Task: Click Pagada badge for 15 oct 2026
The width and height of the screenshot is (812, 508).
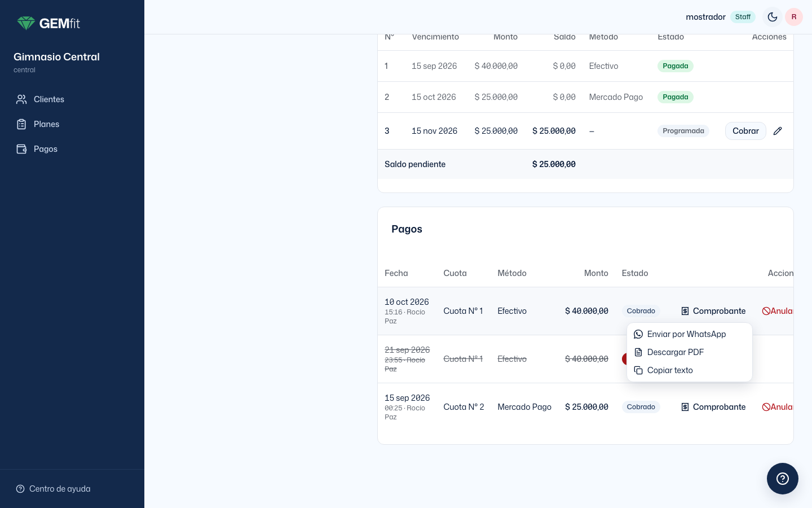Action: click(676, 97)
